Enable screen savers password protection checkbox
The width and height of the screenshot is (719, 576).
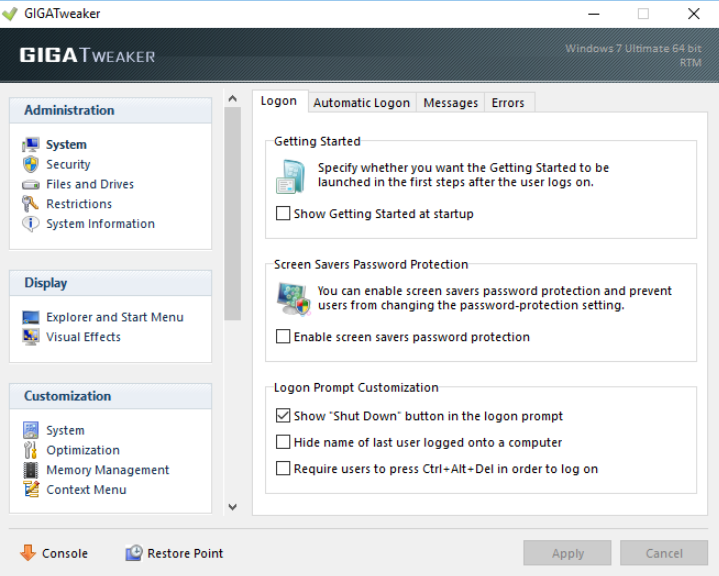coord(283,337)
